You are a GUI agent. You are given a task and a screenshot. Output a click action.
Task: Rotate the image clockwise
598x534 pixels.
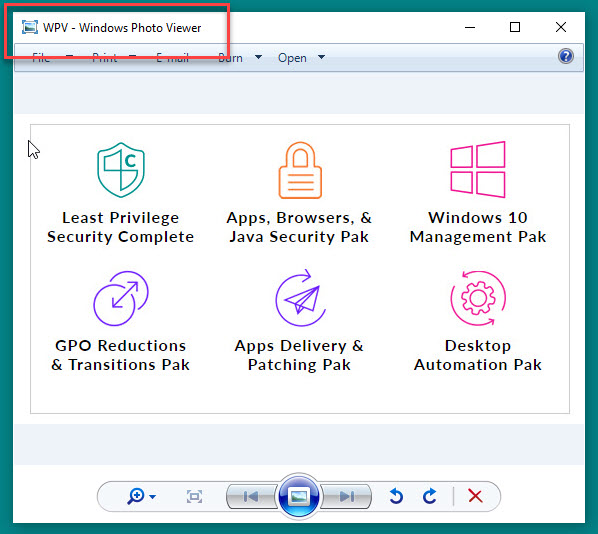coord(430,496)
